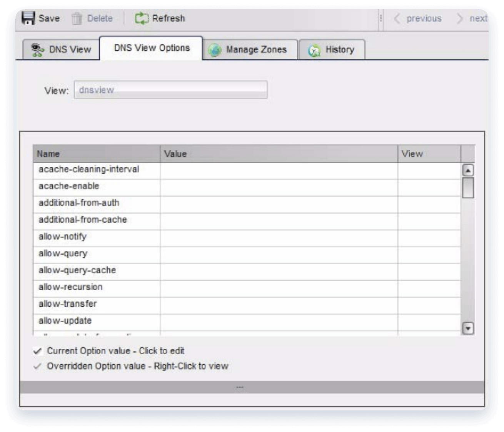Click the Delete trash icon
Image resolution: width=504 pixels, height=432 pixels.
tap(77, 18)
